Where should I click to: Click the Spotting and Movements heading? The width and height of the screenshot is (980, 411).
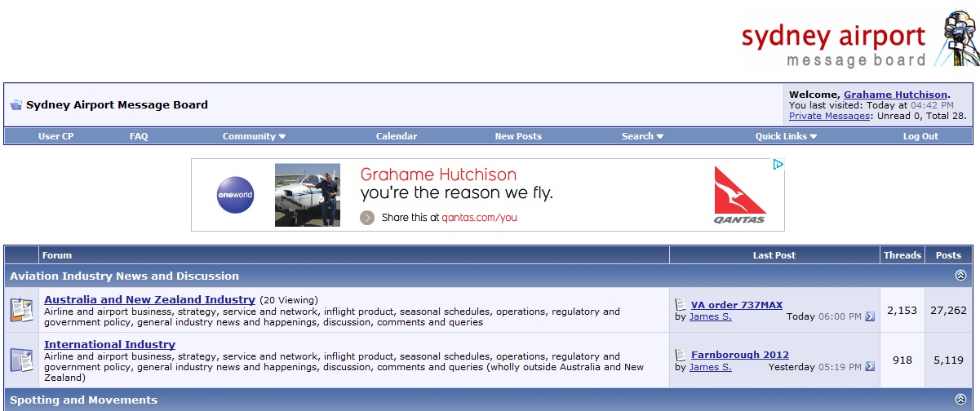tap(83, 400)
